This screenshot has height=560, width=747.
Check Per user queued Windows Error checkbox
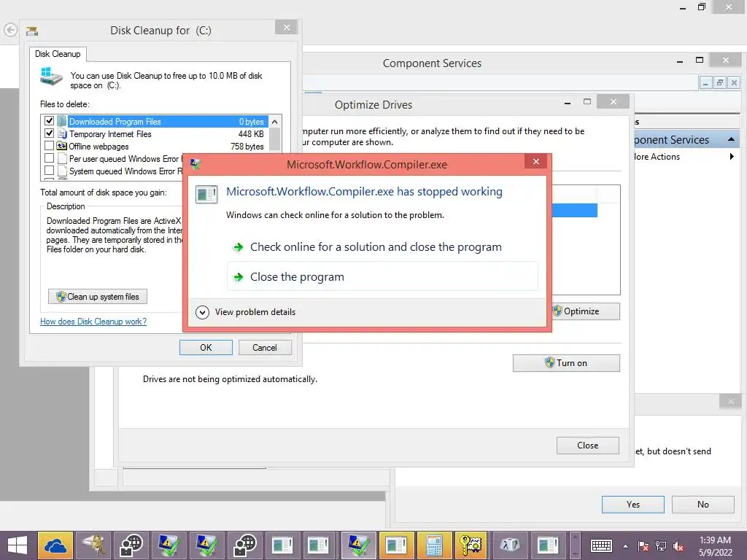(x=49, y=158)
